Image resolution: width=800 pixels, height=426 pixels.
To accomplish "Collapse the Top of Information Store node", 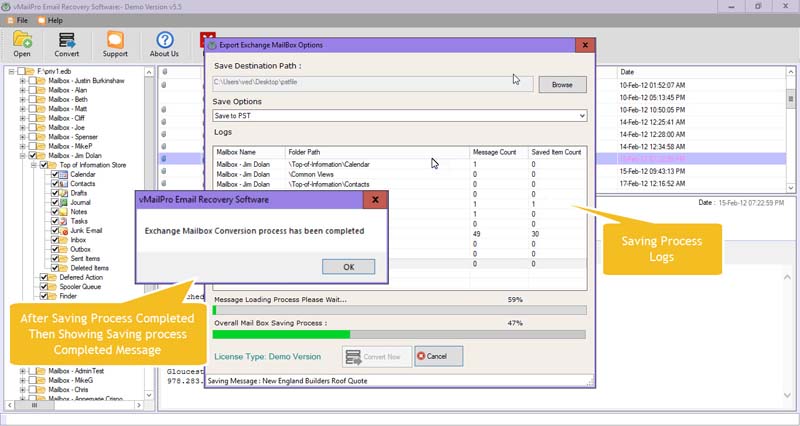I will pos(34,165).
